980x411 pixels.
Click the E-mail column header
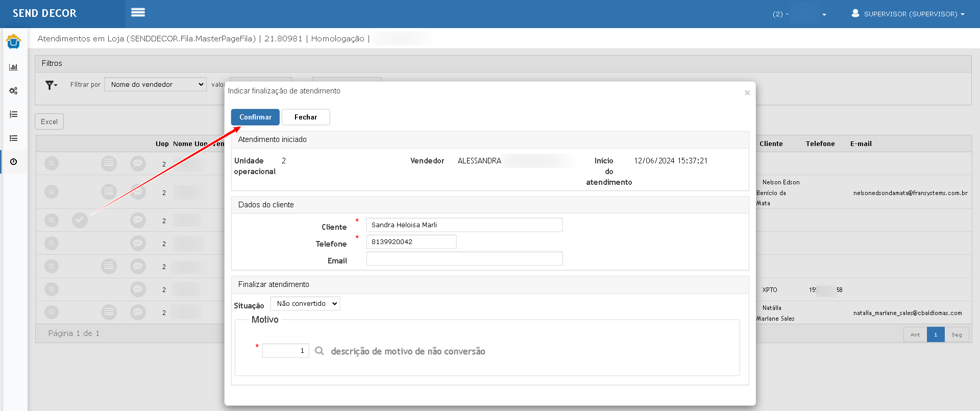pos(861,144)
